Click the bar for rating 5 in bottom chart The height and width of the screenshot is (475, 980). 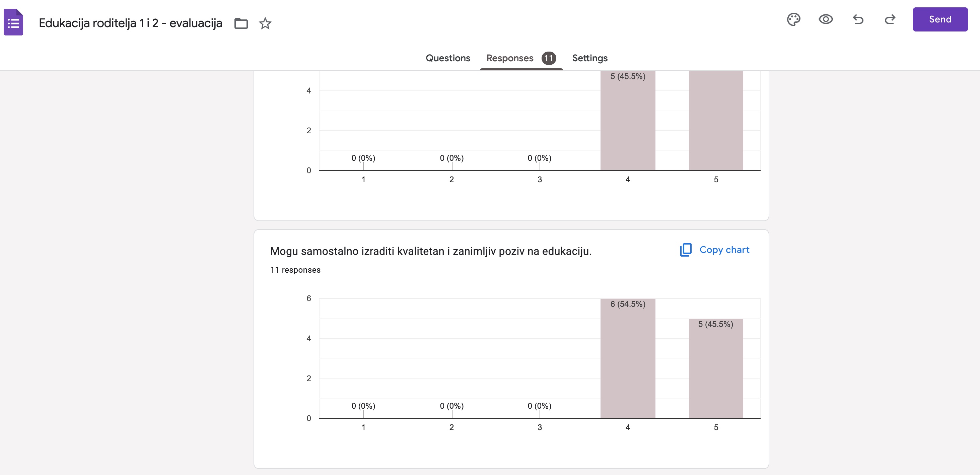716,368
